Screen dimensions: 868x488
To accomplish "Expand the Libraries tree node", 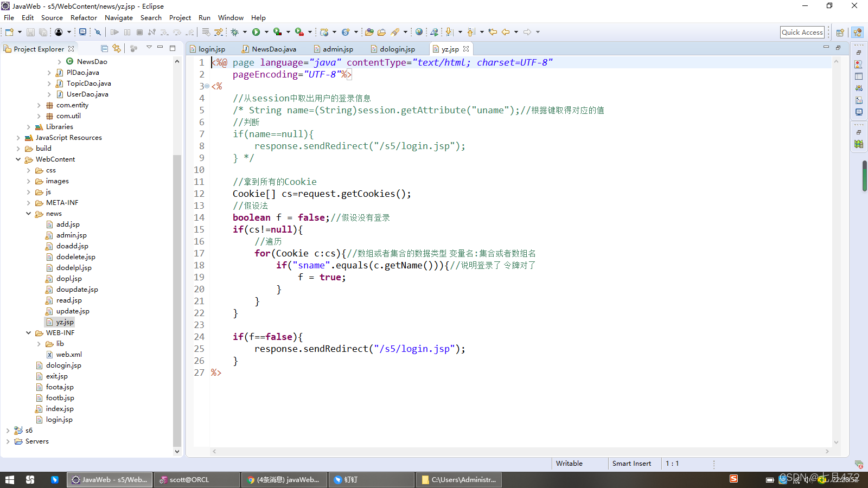I will (29, 126).
